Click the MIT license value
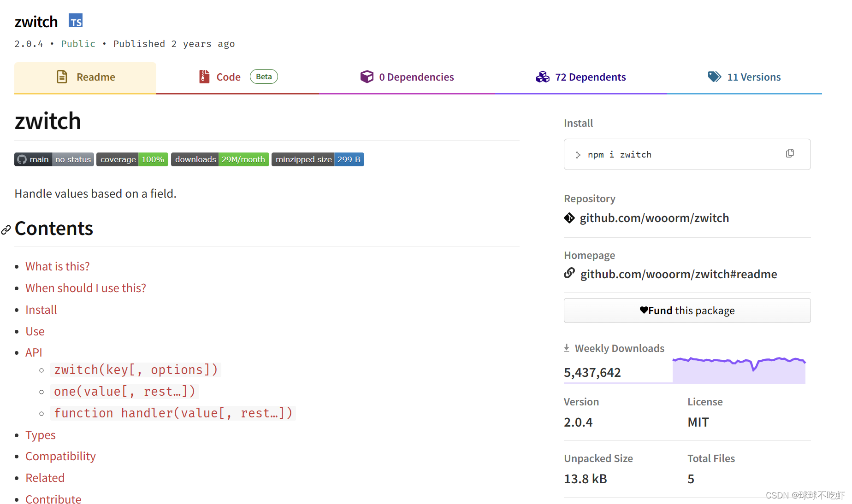The image size is (852, 504). tap(698, 422)
